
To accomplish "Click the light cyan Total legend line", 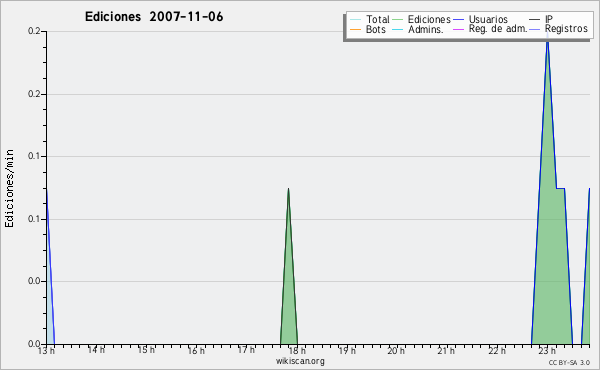I will [x=355, y=20].
